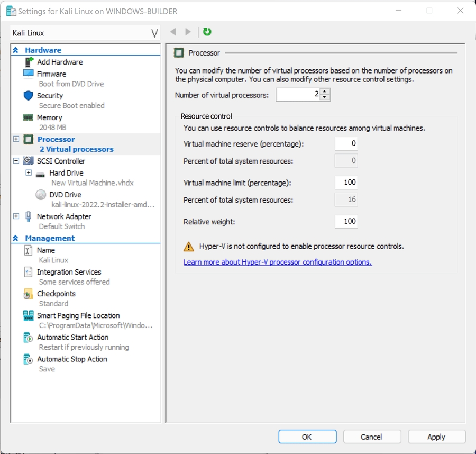The image size is (476, 454).
Task: Select the Firmware settings item
Action: pos(51,74)
